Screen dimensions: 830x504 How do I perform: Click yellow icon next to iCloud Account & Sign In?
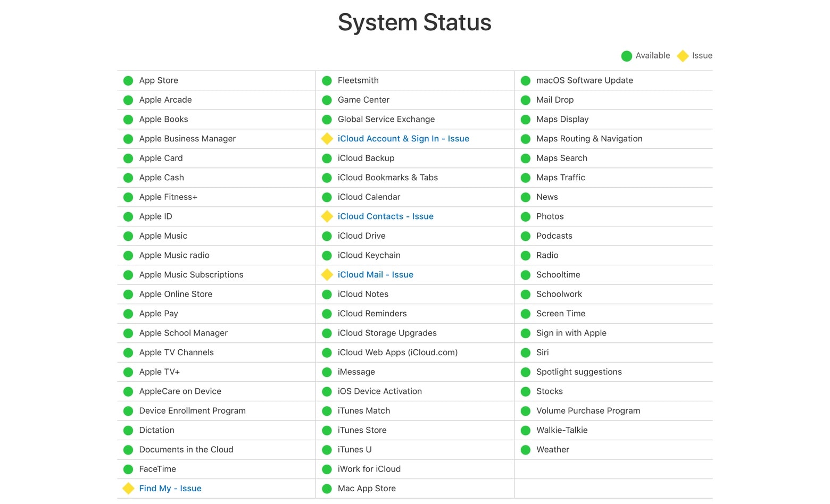(x=327, y=139)
